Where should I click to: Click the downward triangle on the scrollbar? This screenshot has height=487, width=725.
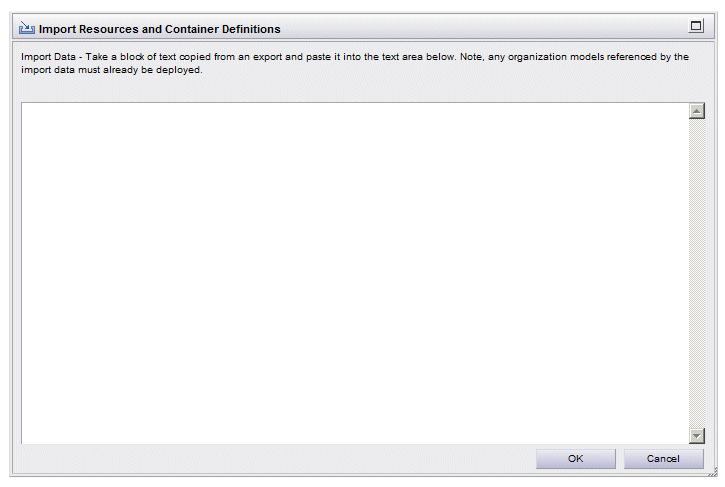tap(696, 436)
